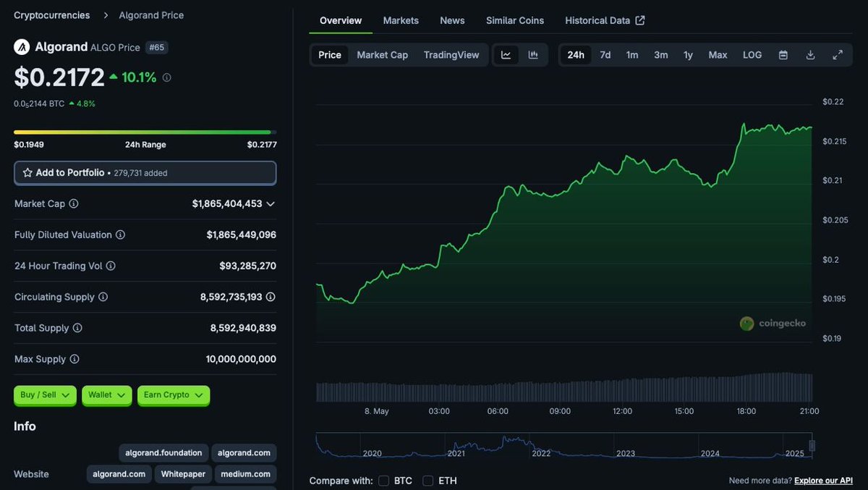Click the $1,865,449,096 valuation value
Viewport: 868px width, 490px height.
241,235
